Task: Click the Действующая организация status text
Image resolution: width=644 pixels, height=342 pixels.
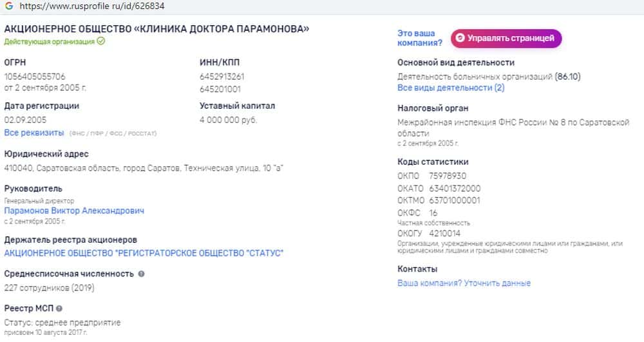Action: tap(50, 41)
